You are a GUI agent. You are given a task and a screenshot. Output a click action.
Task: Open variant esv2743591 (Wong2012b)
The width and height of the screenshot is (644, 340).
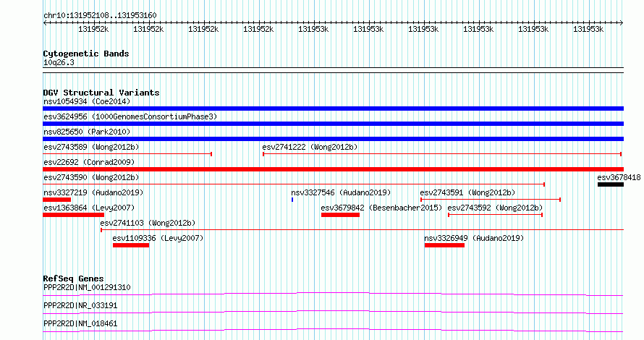(x=467, y=192)
